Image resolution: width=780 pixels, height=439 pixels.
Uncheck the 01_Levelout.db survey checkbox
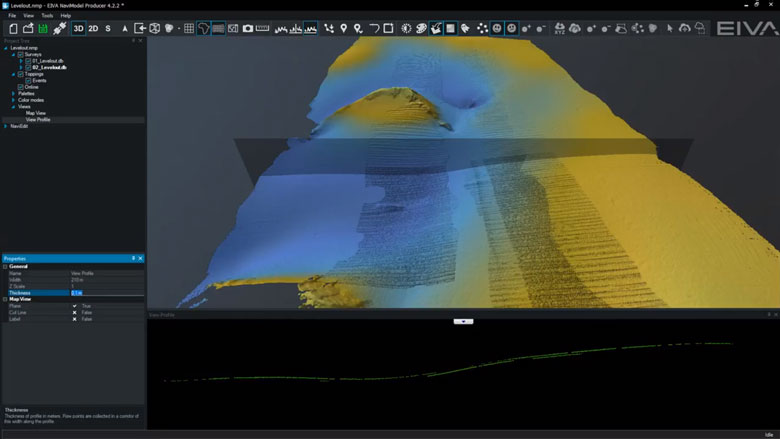point(28,61)
